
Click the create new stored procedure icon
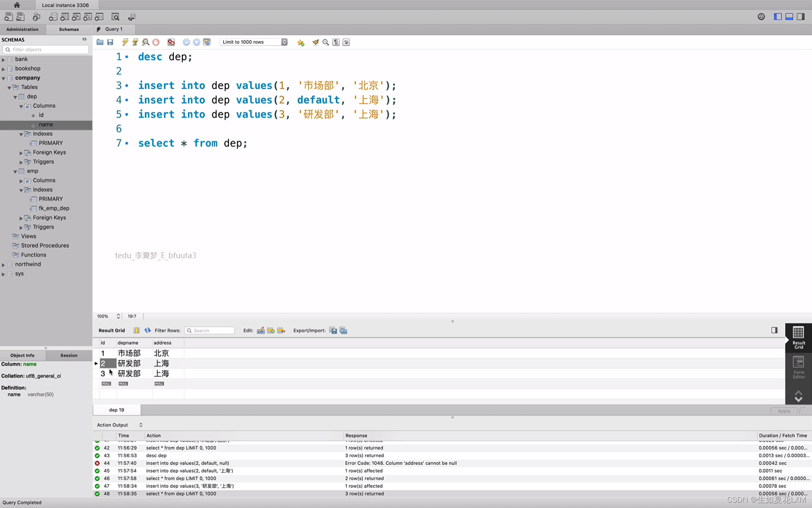click(87, 17)
